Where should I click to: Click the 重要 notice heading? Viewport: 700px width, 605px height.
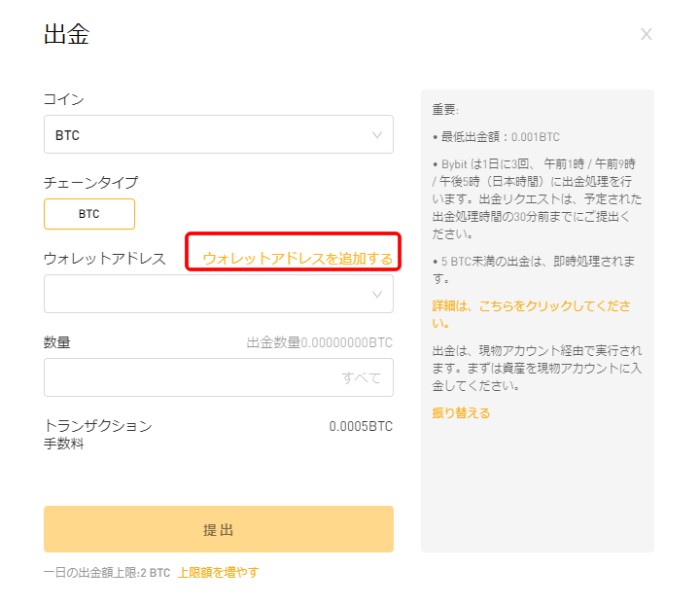pyautogui.click(x=445, y=109)
